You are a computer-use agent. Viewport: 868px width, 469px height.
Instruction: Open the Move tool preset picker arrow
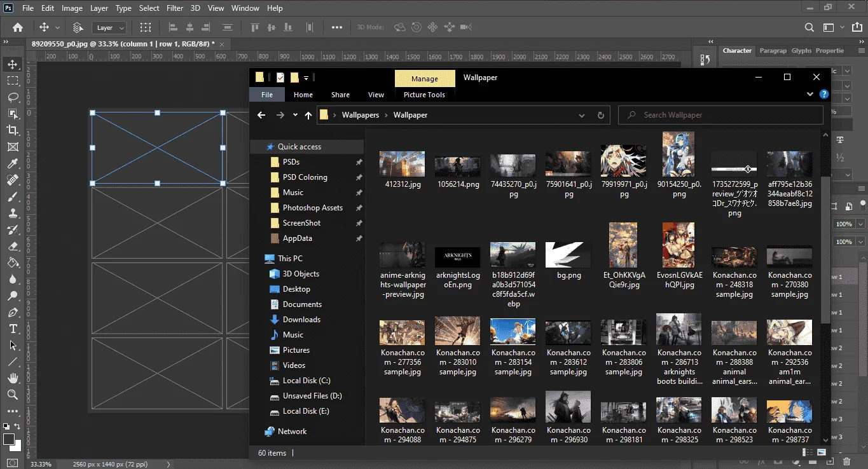click(x=58, y=28)
